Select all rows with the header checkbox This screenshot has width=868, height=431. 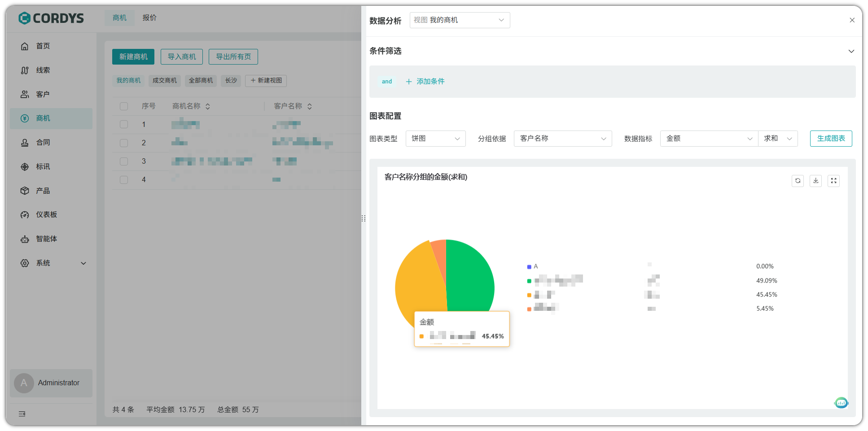(124, 106)
